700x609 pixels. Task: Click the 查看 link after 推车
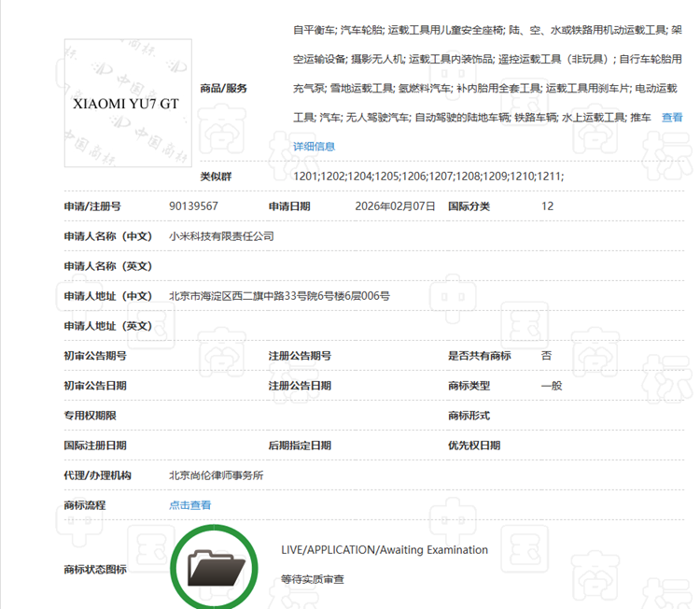point(672,118)
